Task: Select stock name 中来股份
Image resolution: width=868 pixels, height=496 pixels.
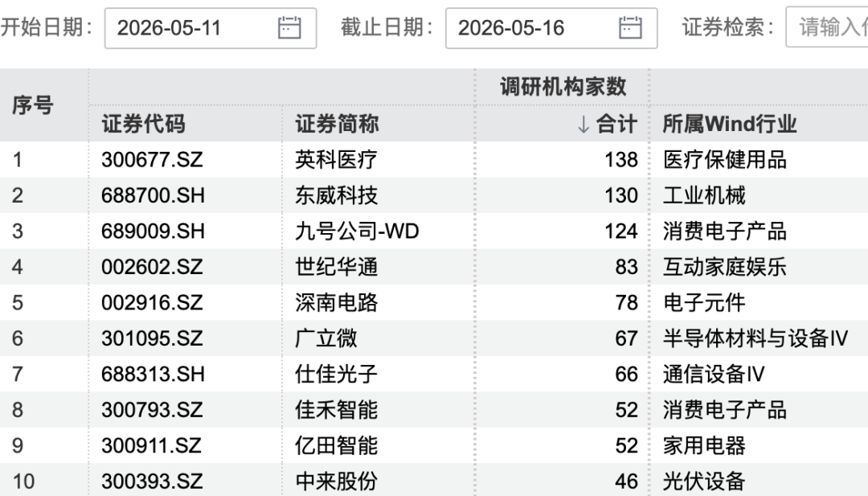Action: [x=337, y=481]
